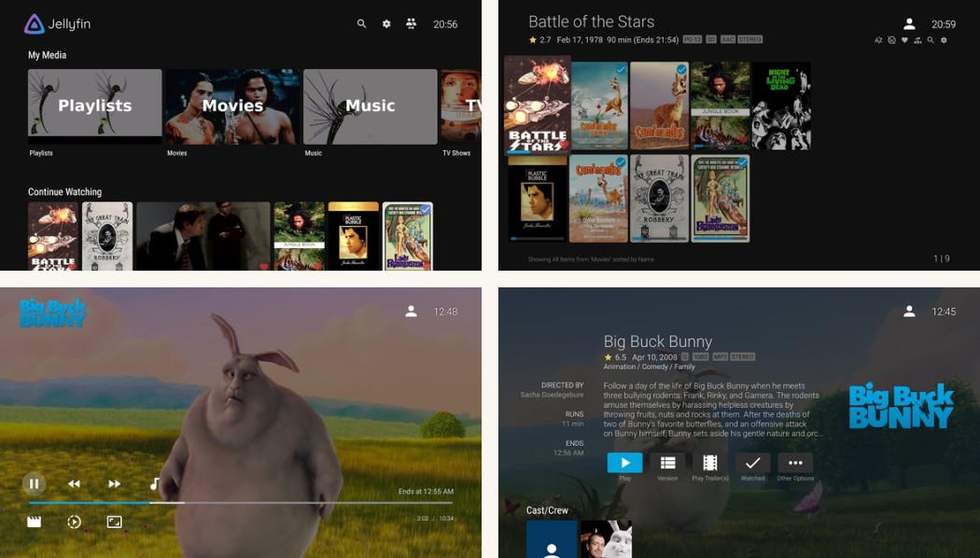The height and width of the screenshot is (558, 980).
Task: Open the letter jump icon in Movies grid
Action: coord(917,40)
